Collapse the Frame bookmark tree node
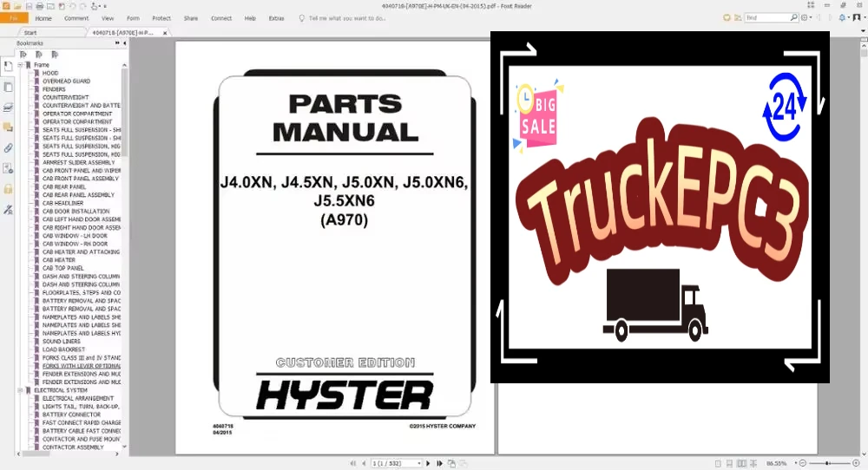 click(21, 65)
